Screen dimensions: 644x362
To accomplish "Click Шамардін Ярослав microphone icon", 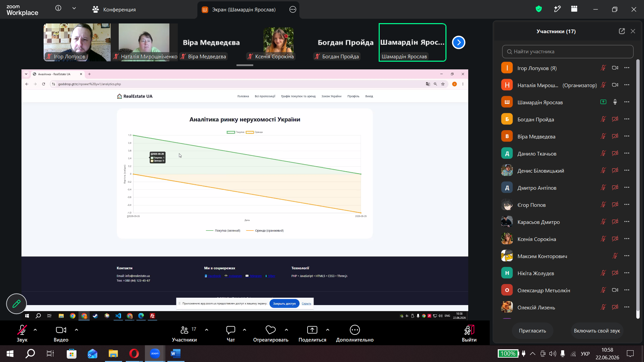I will pyautogui.click(x=615, y=102).
